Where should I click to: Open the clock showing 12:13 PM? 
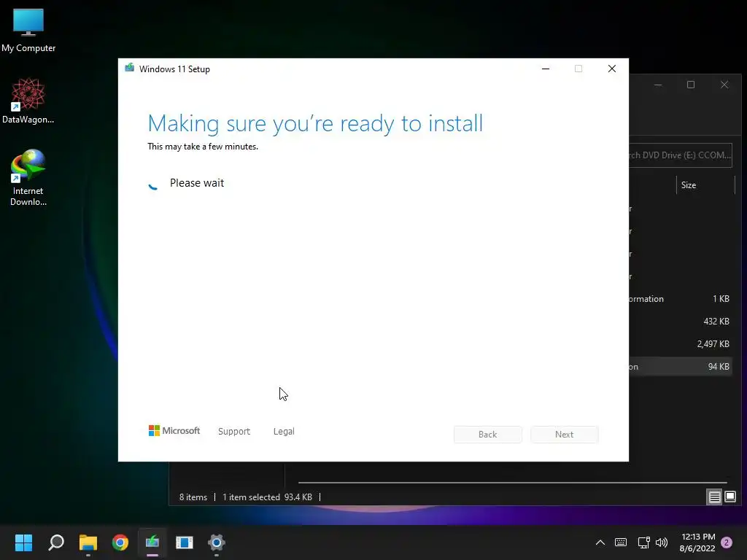pos(697,542)
